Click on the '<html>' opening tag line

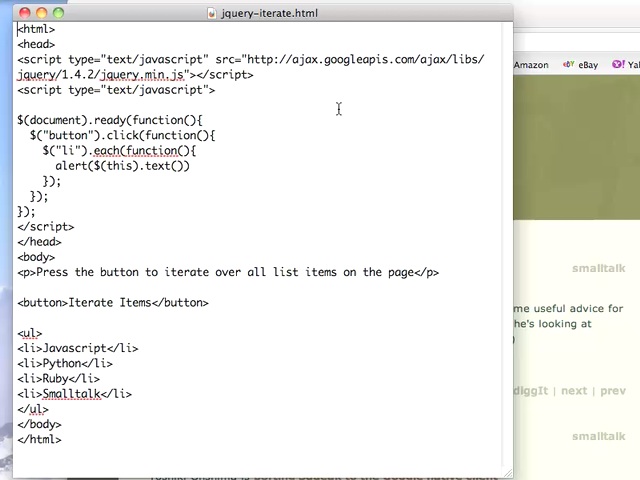click(36, 29)
